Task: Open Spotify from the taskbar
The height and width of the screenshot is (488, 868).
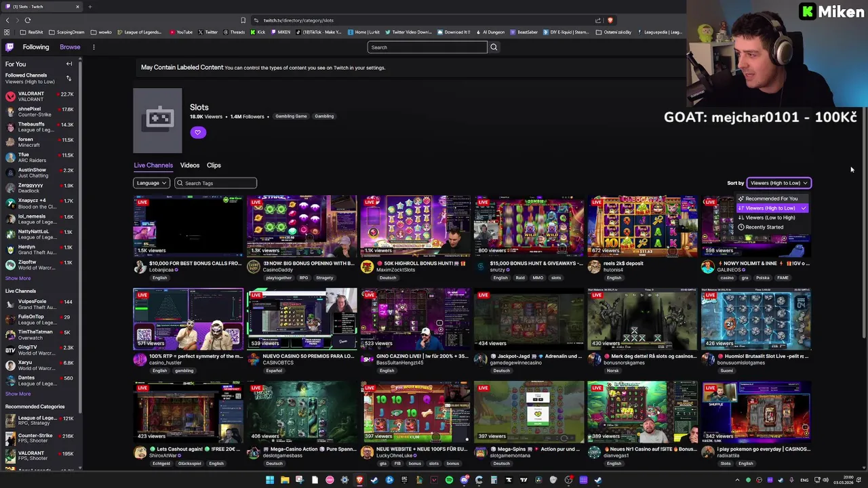Action: pos(449,480)
